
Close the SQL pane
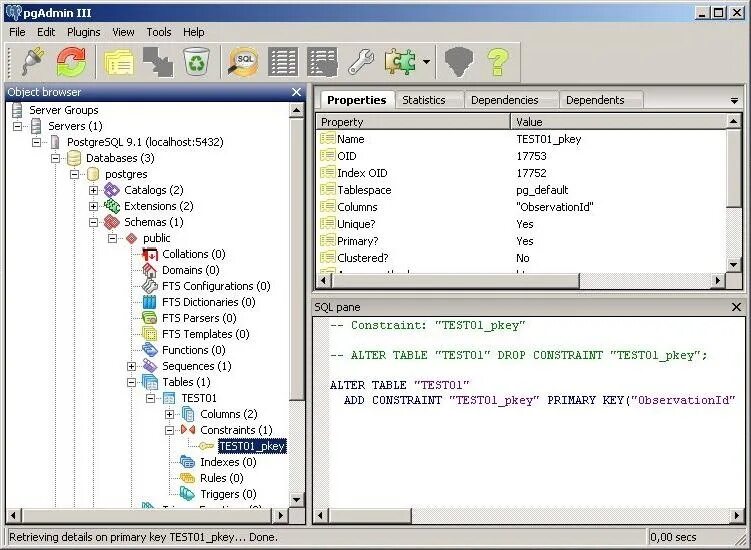click(x=737, y=307)
